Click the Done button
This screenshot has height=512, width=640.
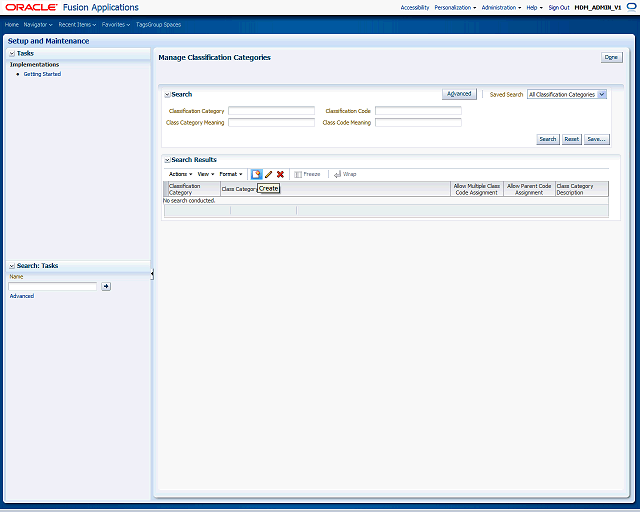pos(611,58)
